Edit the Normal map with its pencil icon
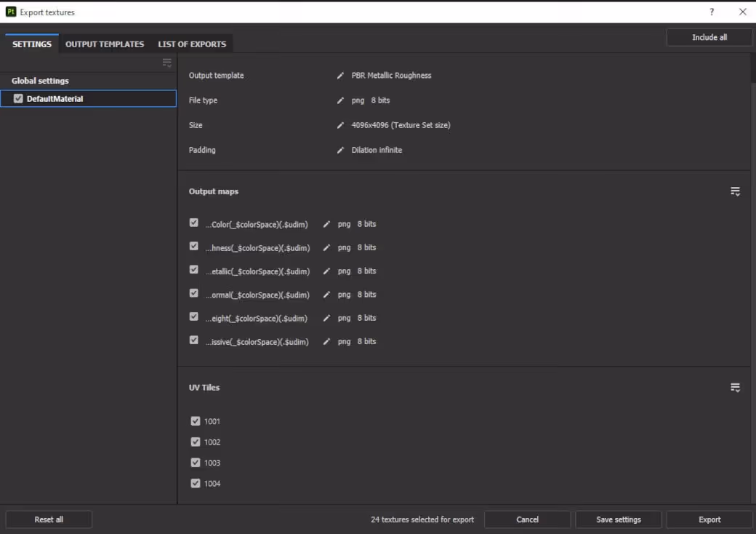The image size is (756, 534). tap(326, 294)
